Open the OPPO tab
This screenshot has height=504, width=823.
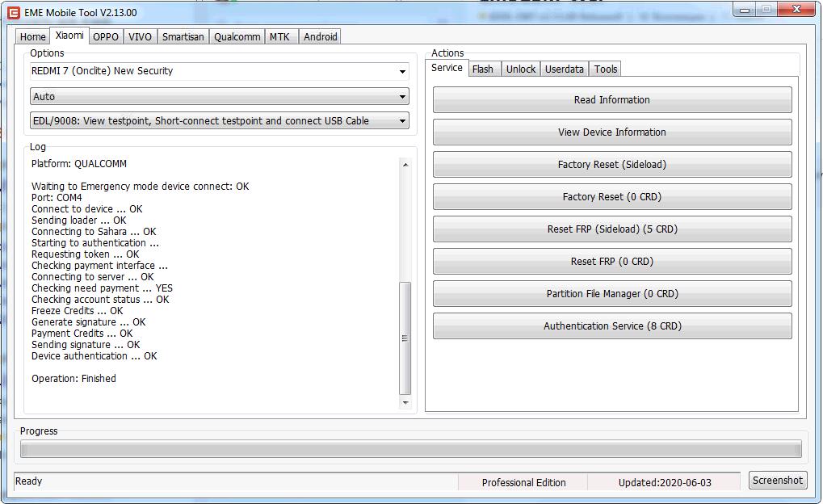106,37
